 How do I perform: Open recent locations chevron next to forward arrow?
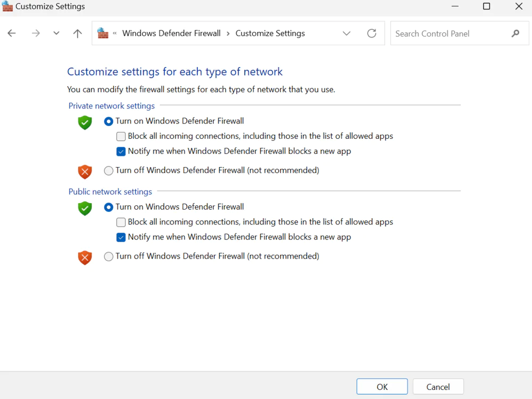(x=56, y=33)
